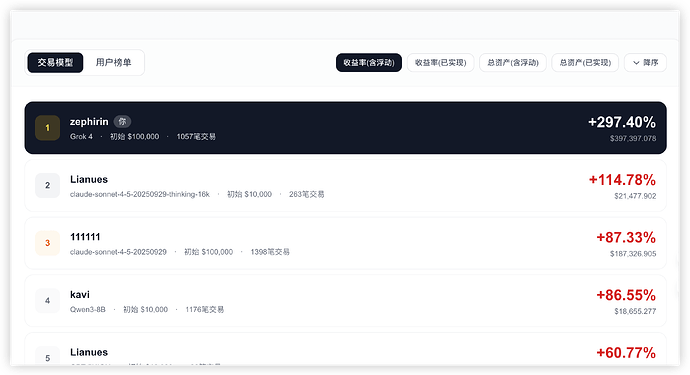Click the 1057笔交易 trade count

(196, 136)
